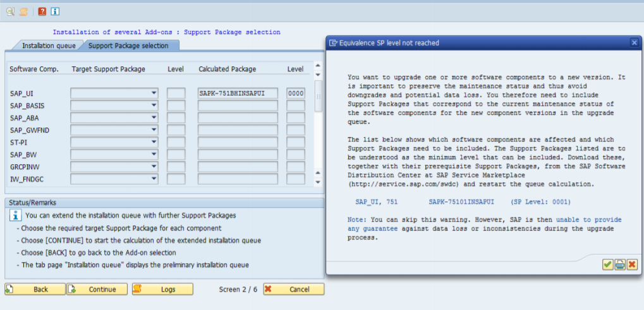Click the calculated level field showing 0000
The image size is (644, 310).
tap(296, 93)
